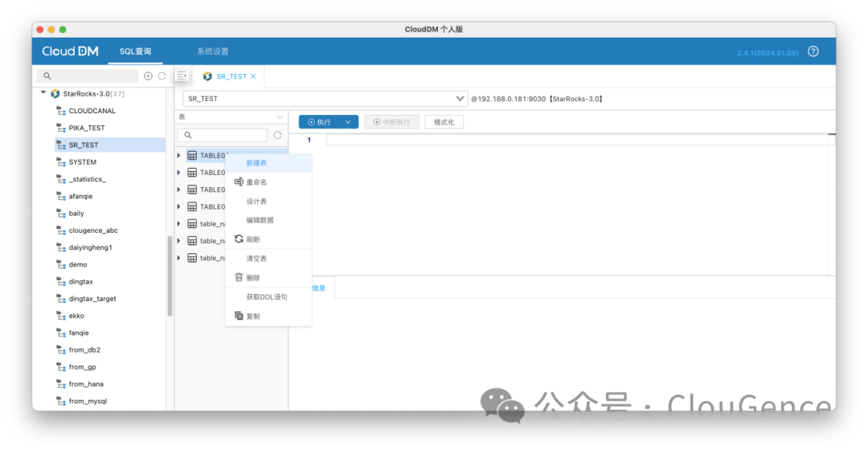Click the search magnifier in database search box
Viewport: 868px width, 453px height.
click(x=47, y=75)
